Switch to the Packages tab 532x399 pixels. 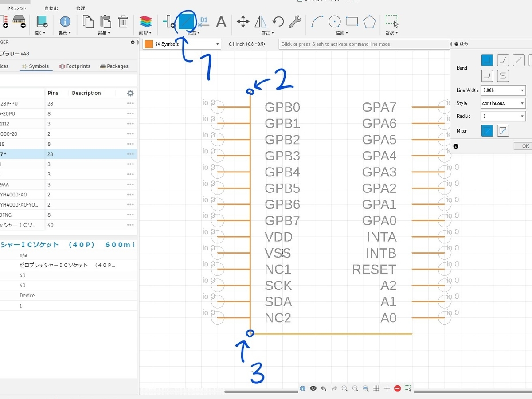(114, 66)
